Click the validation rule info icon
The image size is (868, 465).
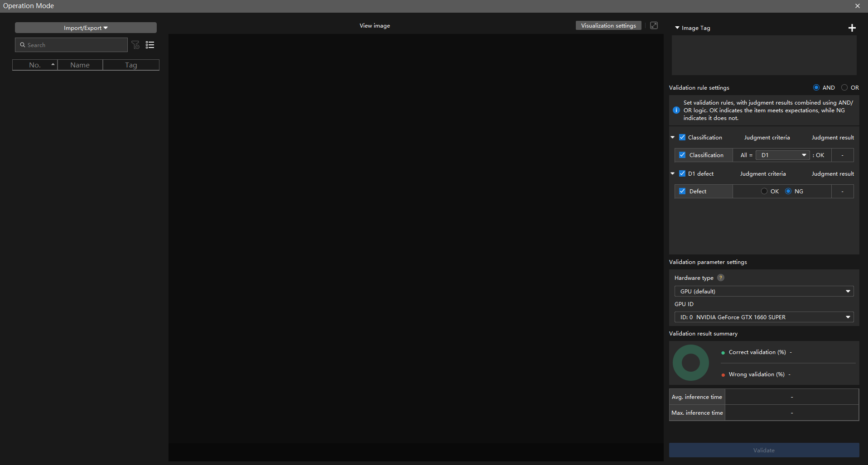[676, 110]
